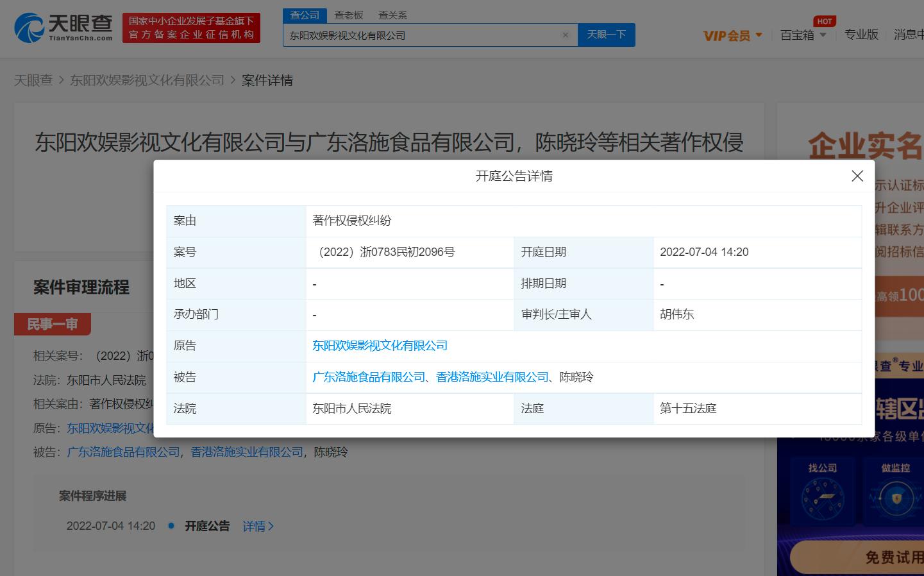Screen dimensions: 924x576
Task: Open the defendant link 广东洛施食品有限公司
Action: (x=367, y=377)
